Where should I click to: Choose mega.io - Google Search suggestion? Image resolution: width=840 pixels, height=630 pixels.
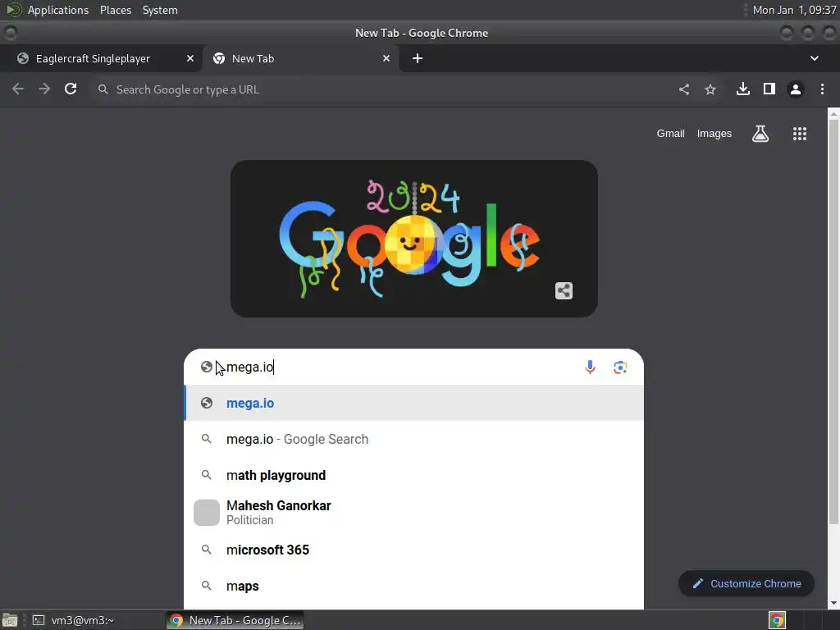tap(413, 440)
